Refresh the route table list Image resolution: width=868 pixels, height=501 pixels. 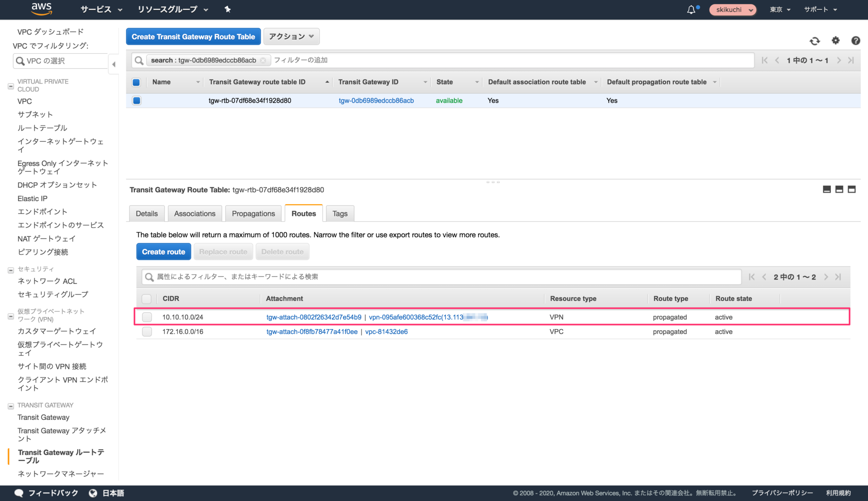tap(815, 41)
